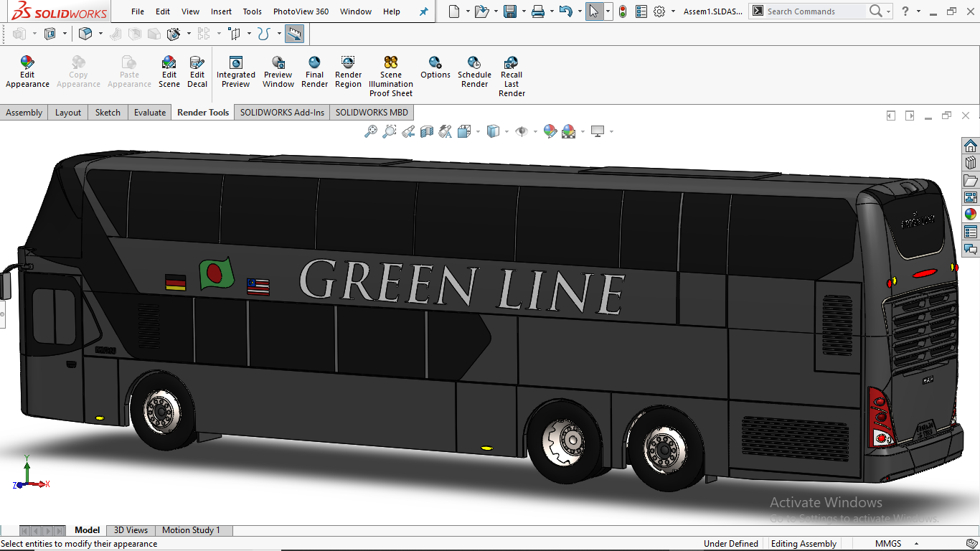The width and height of the screenshot is (980, 551).
Task: Open the 3D Views bottom tab
Action: (x=131, y=530)
